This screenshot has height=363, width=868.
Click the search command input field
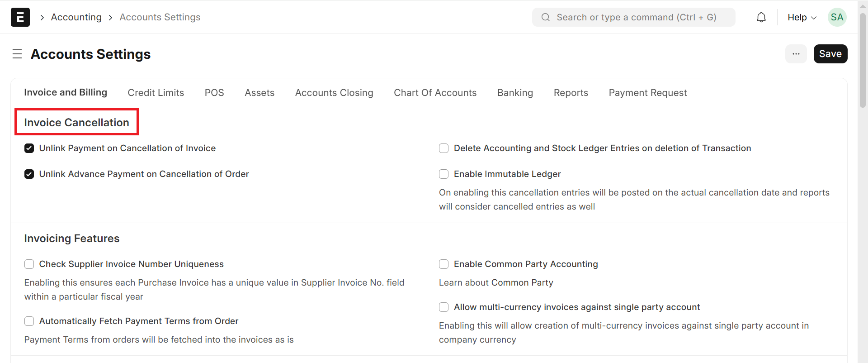[636, 17]
